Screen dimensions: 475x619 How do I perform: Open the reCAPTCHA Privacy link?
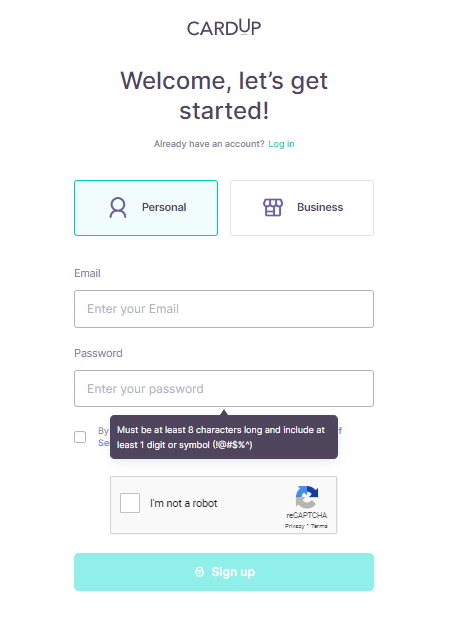295,526
